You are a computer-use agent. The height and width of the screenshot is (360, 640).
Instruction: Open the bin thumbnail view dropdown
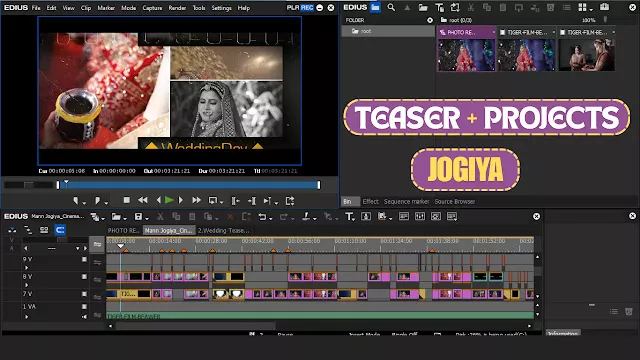(x=591, y=9)
